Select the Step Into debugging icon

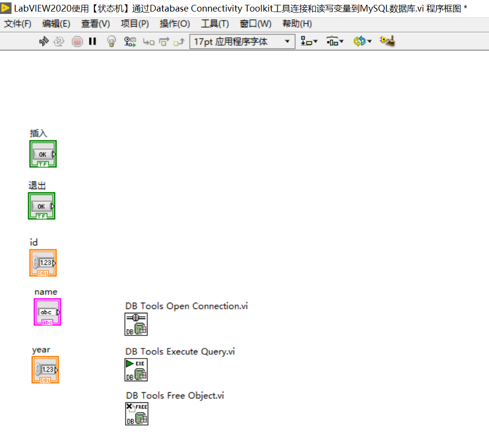click(150, 41)
